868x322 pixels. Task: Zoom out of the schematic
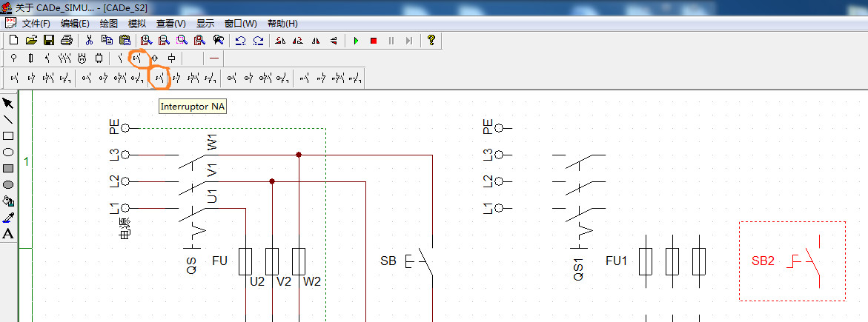tap(164, 41)
